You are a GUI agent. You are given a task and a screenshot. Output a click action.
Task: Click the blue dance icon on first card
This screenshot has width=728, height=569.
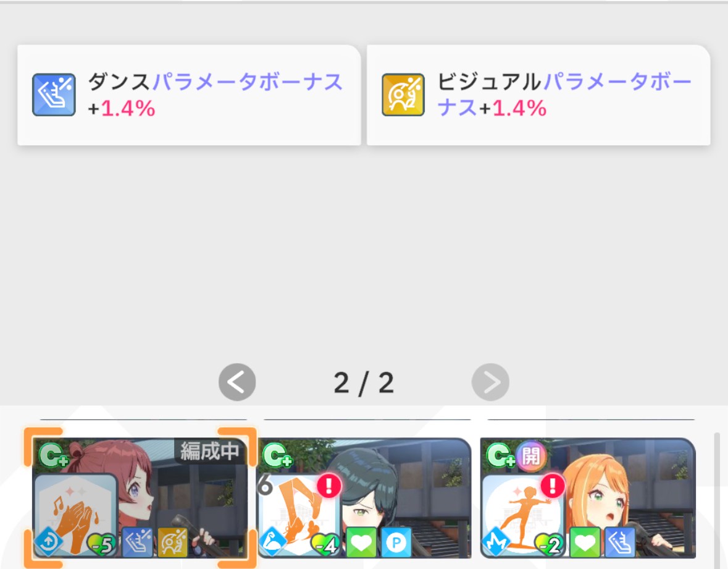pos(138,542)
